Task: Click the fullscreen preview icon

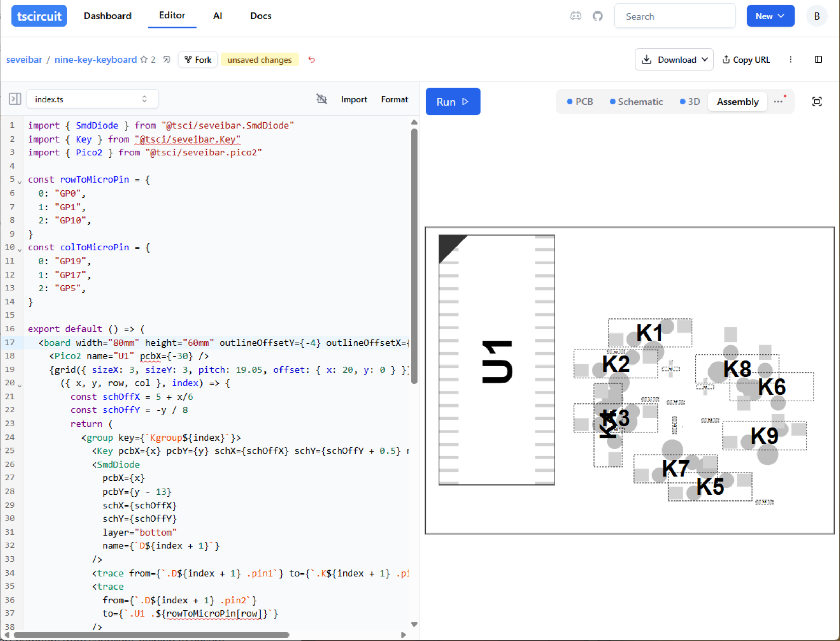Action: (816, 102)
